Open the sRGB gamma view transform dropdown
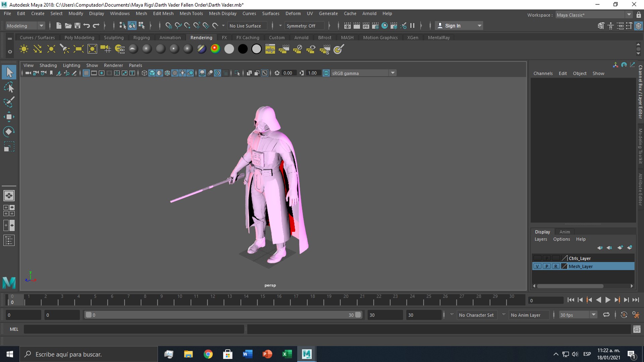Screen dimensions: 644x362 point(364,73)
